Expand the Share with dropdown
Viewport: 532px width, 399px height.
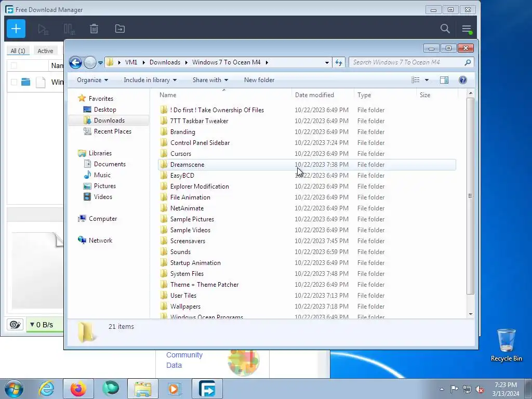click(x=210, y=80)
